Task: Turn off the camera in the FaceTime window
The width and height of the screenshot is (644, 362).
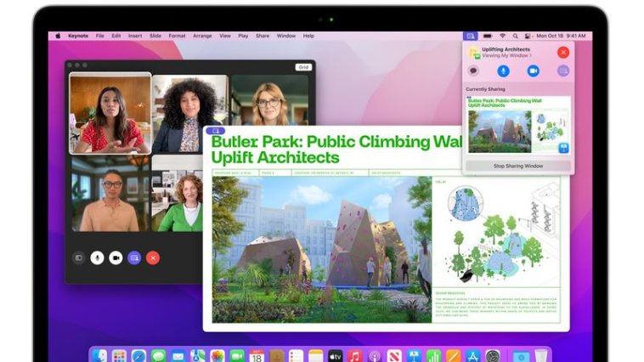Action: (x=116, y=258)
